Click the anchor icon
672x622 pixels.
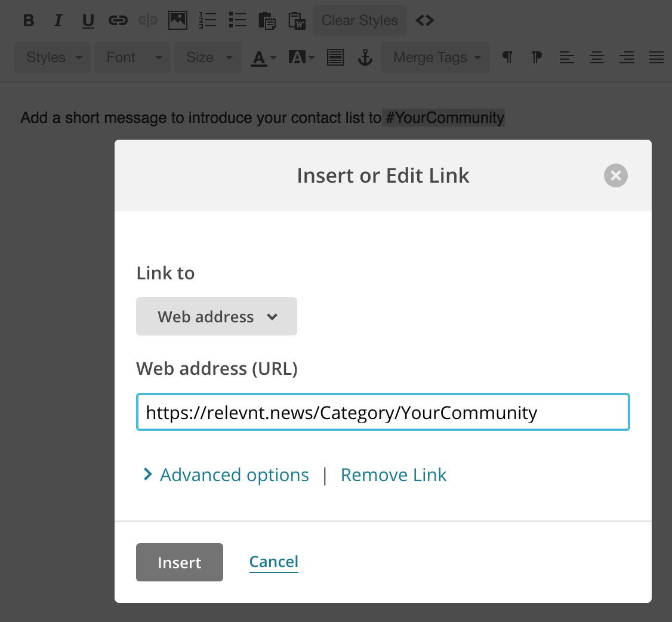365,57
